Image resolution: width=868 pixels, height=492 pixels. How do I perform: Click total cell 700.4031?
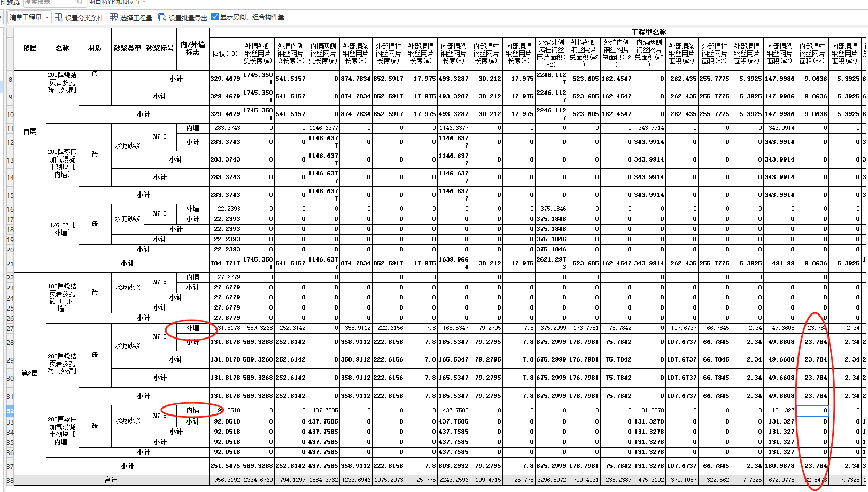tap(584, 480)
